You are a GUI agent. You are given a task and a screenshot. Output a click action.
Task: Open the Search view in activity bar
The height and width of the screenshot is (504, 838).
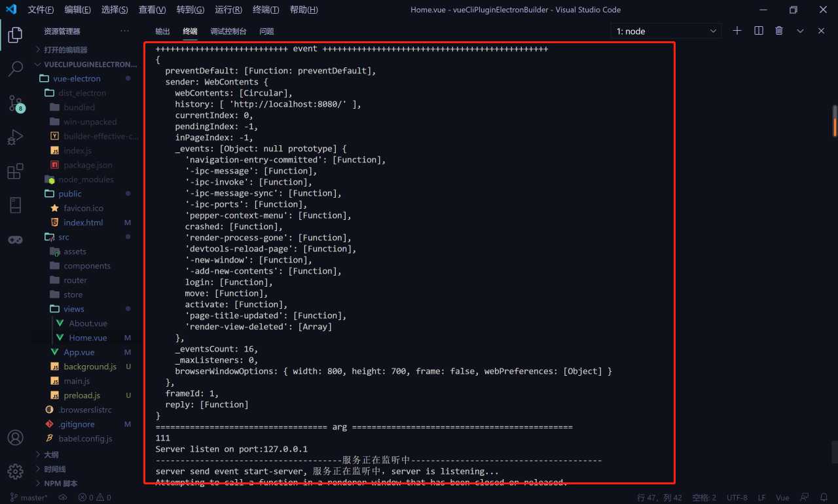coord(15,69)
